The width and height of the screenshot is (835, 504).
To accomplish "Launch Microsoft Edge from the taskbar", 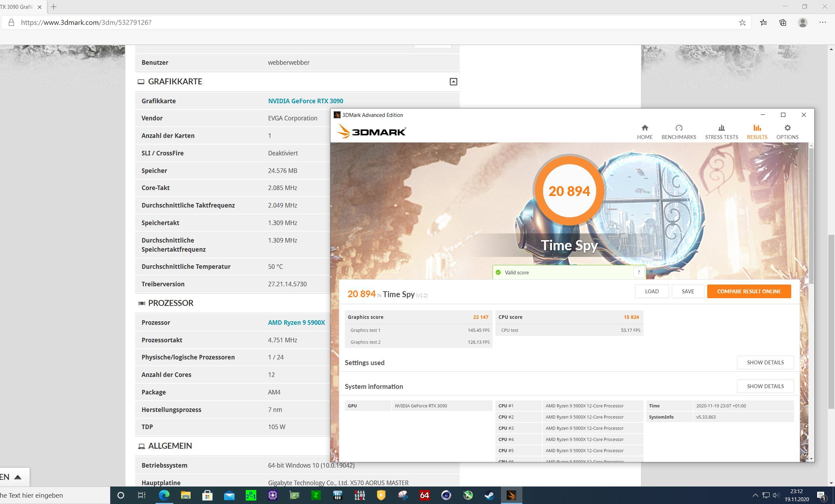I will (164, 495).
